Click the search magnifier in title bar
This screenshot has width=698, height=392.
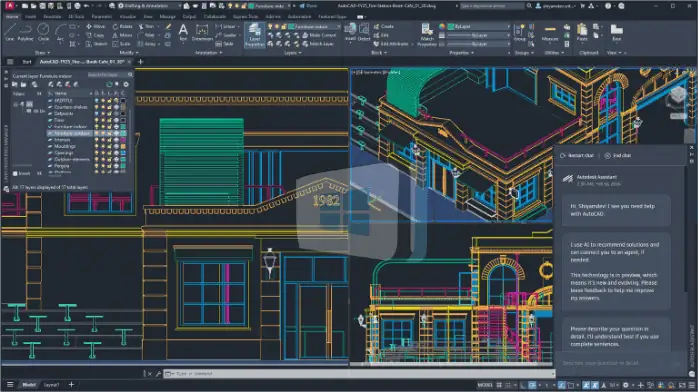529,6
